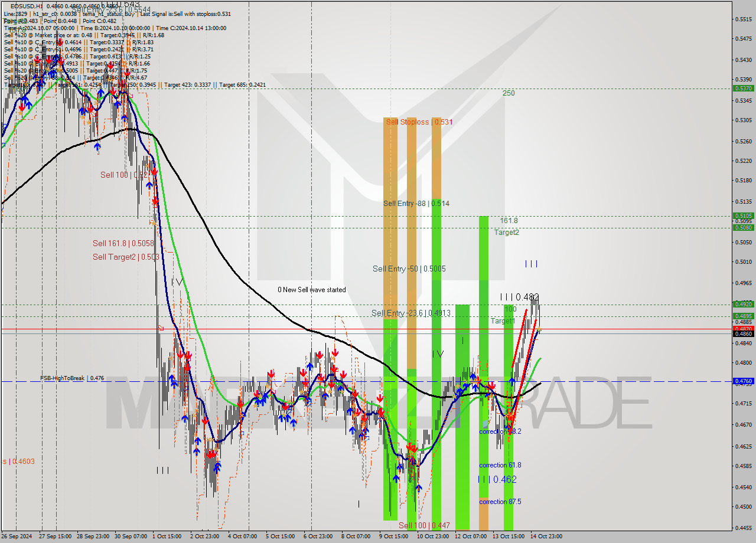This screenshot has height=543, width=756.
Task: Click the '250' Fibonacci level label
Action: click(x=509, y=93)
